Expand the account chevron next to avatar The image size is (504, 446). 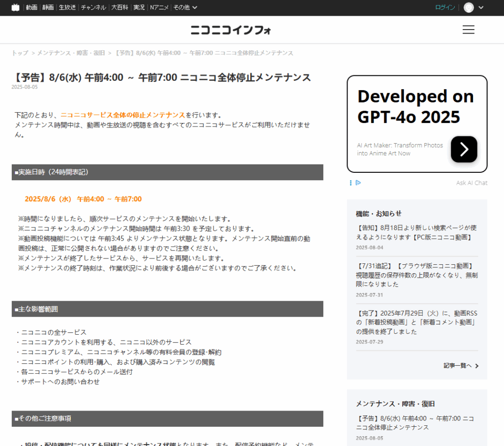pyautogui.click(x=481, y=7)
